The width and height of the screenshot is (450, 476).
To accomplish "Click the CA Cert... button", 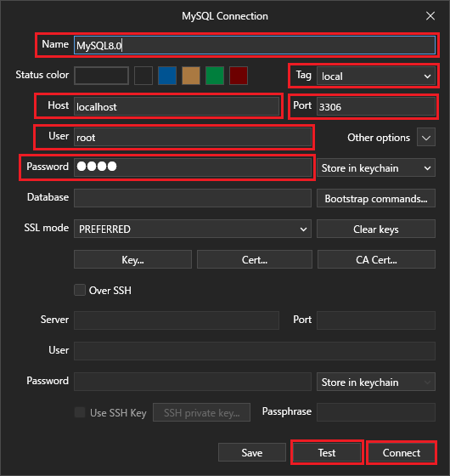I will (376, 259).
